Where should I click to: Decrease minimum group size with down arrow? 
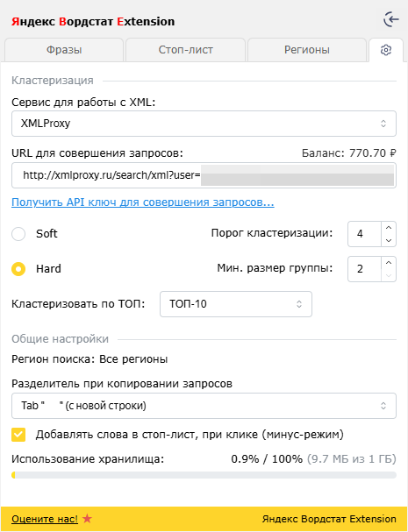(389, 275)
